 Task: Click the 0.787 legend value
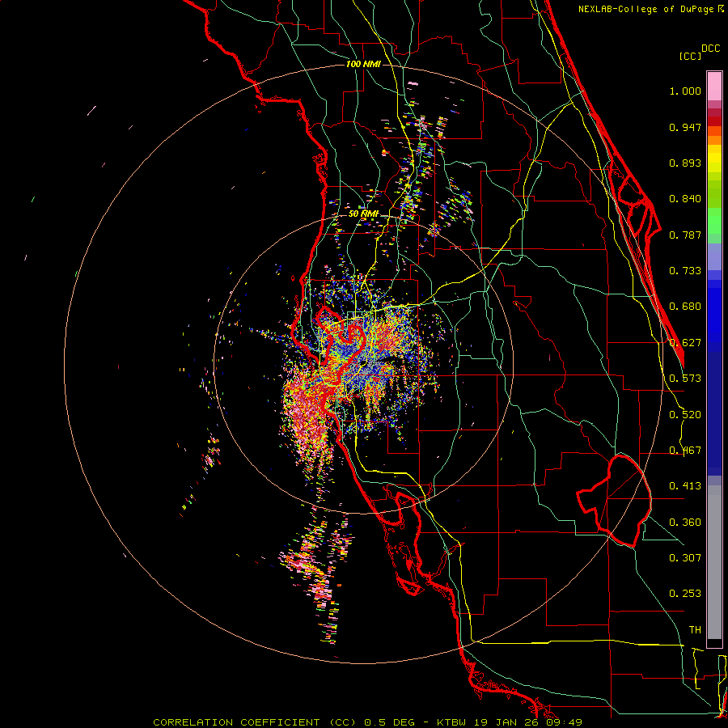[685, 235]
